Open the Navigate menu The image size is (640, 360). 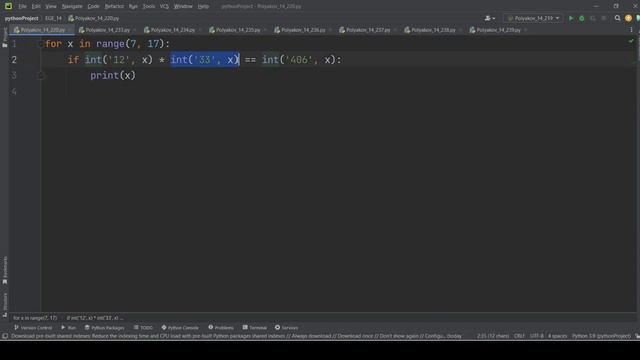(x=72, y=6)
